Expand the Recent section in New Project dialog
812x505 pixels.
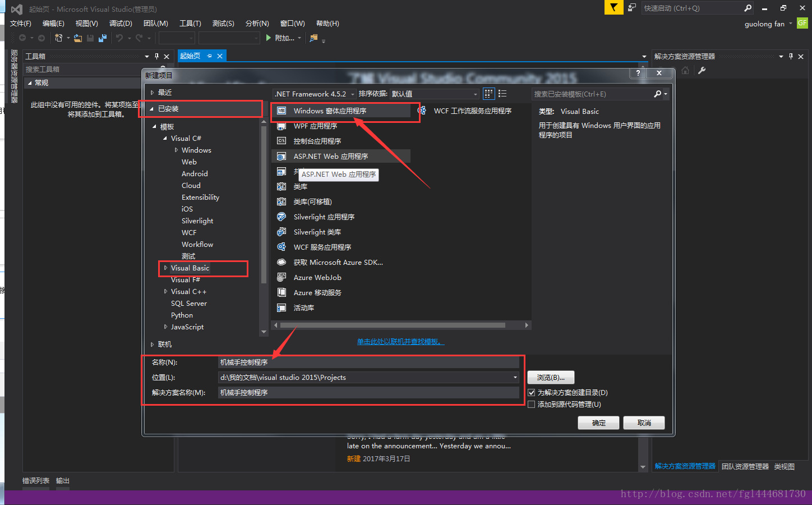click(152, 93)
